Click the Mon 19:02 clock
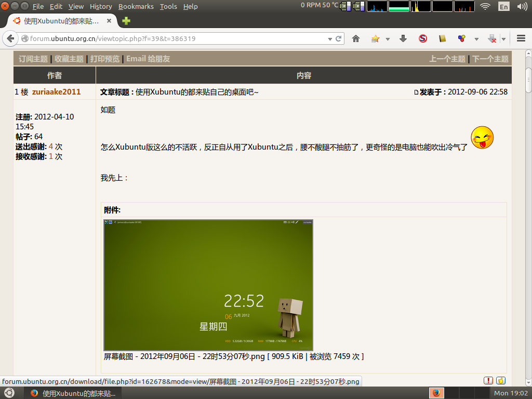This screenshot has height=399, width=532. coord(511,393)
